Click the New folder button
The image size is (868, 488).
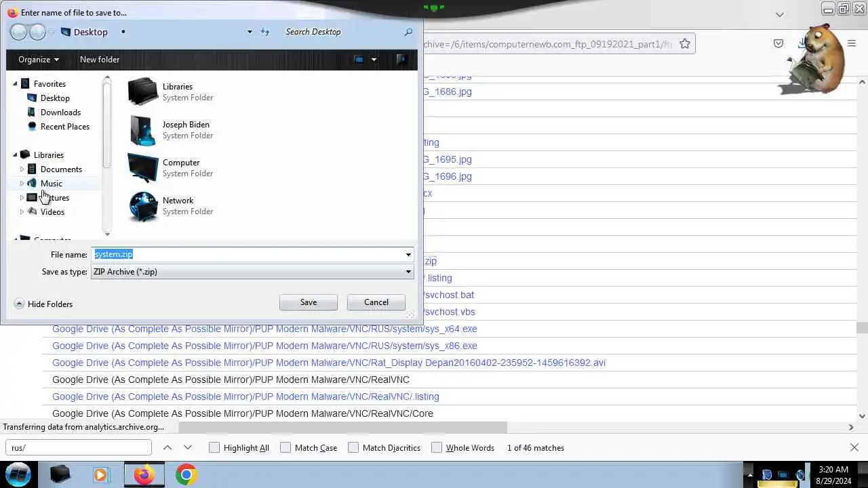[x=100, y=60]
